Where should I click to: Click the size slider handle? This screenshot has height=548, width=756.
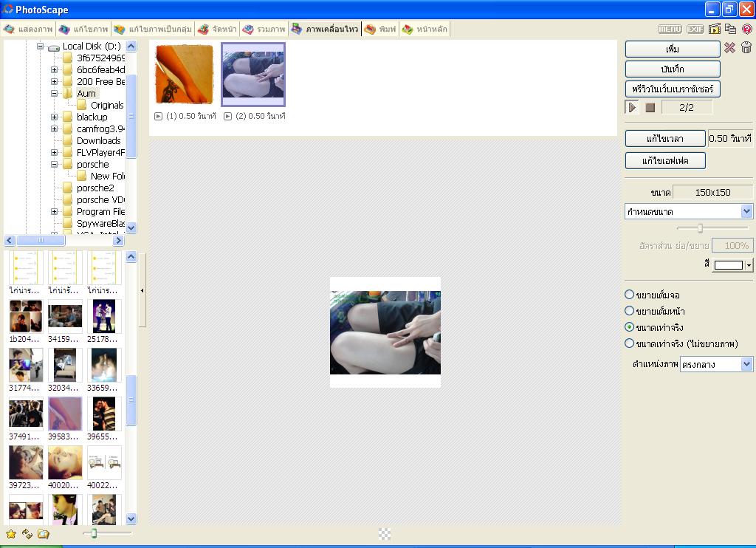click(x=700, y=228)
